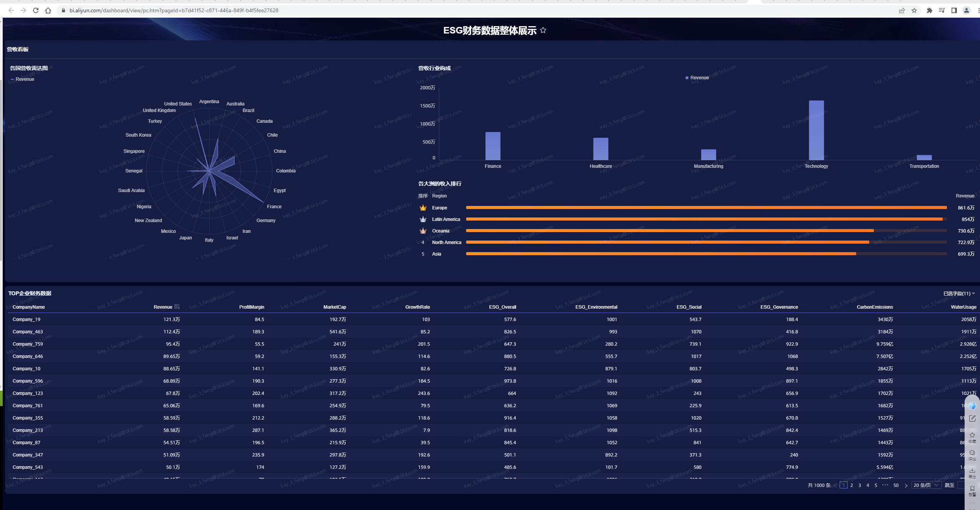Click the Technology revenue bar

pos(816,130)
